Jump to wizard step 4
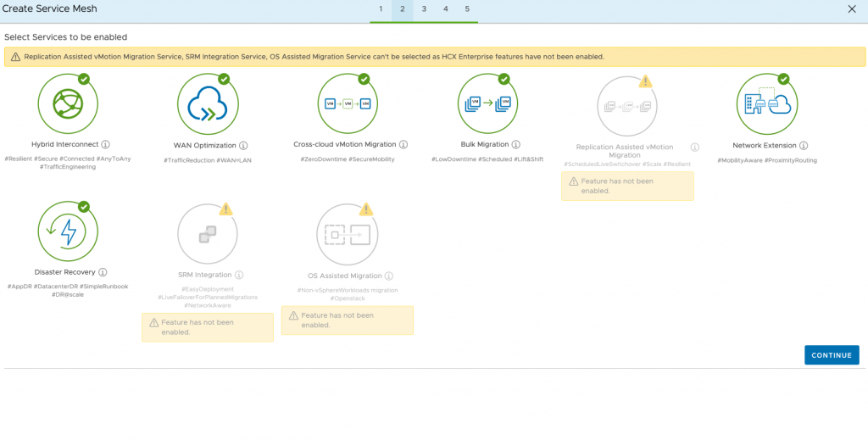 click(x=446, y=9)
